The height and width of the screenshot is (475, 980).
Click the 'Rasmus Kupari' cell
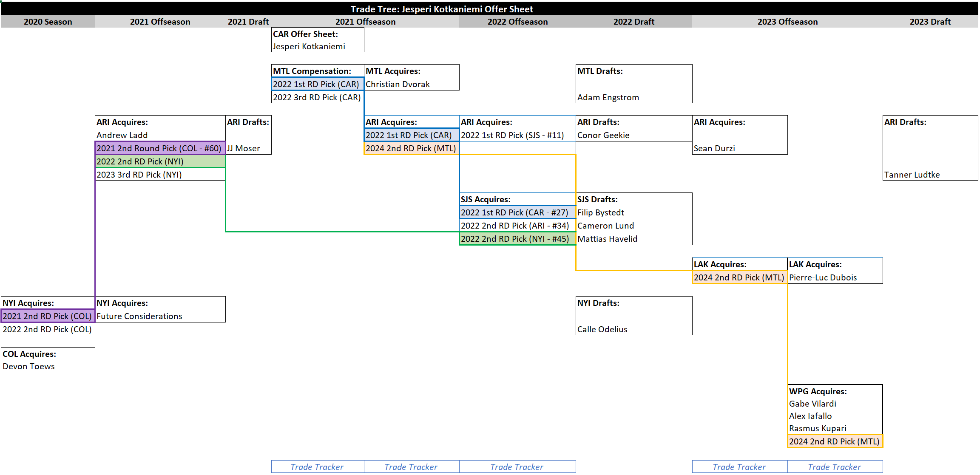[x=835, y=428]
